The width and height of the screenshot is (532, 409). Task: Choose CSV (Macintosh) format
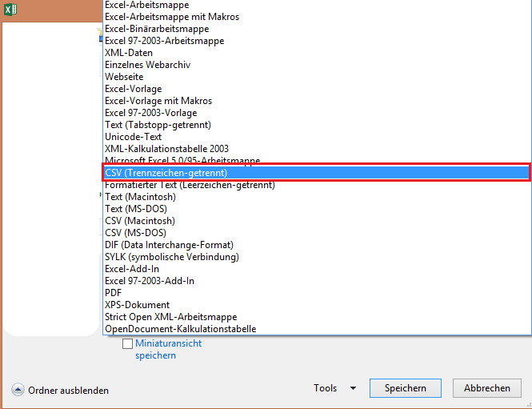[x=317, y=221]
